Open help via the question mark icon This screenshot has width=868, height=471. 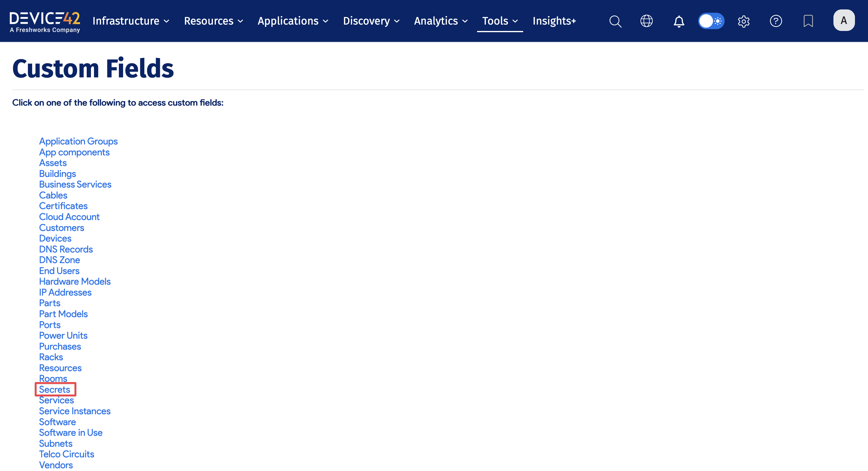(776, 21)
